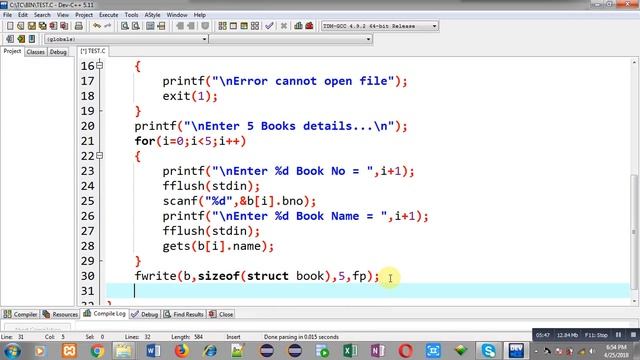Click the gets(b[i].name) line 28
Image resolution: width=640 pixels, height=360 pixels.
tap(218, 246)
